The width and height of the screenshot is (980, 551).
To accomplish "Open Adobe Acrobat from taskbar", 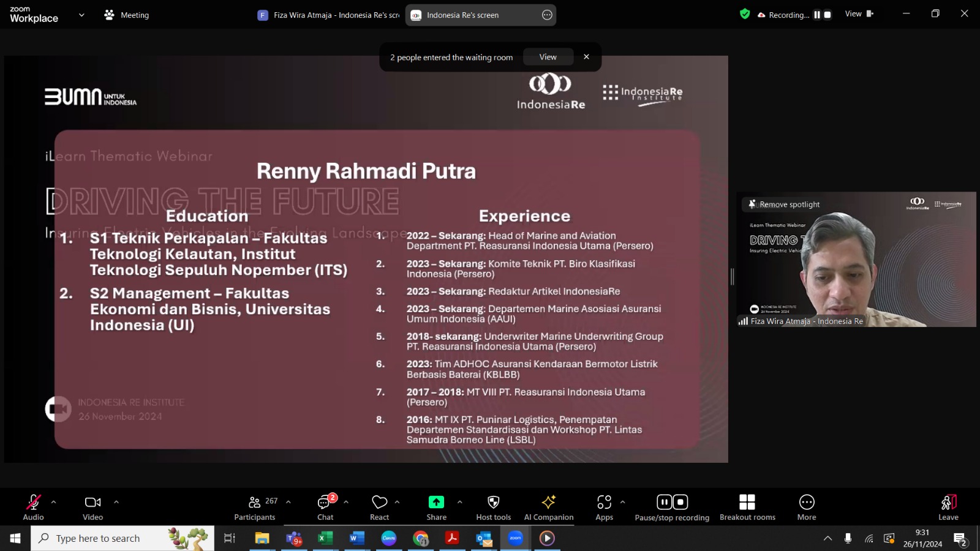I will 452,538.
